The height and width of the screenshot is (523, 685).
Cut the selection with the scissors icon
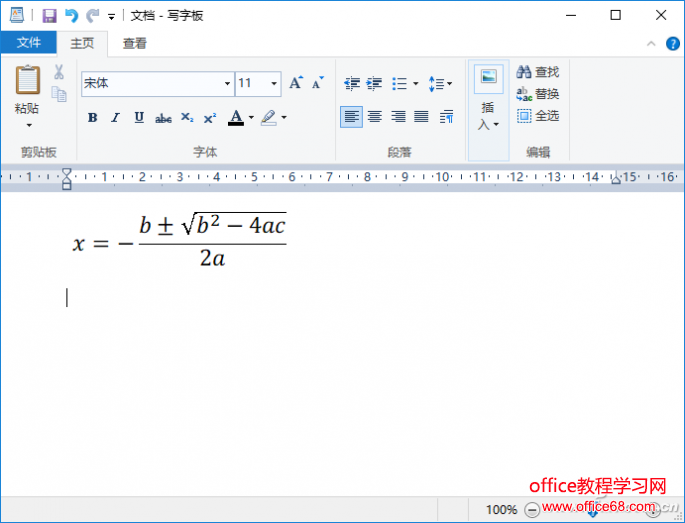coord(59,72)
